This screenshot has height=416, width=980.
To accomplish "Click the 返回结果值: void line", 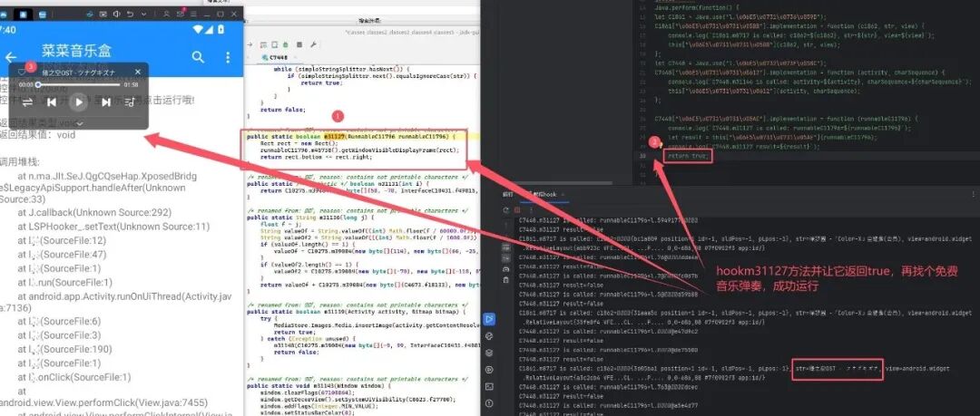I will 38,134.
